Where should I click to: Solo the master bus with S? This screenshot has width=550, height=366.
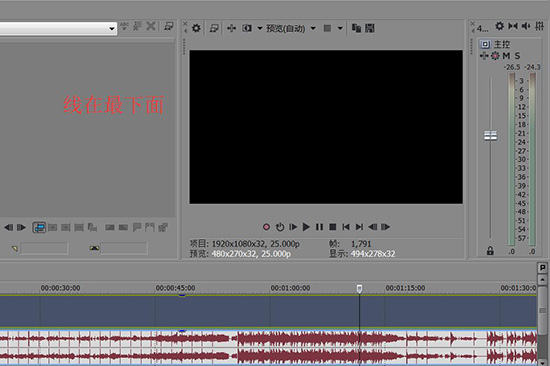click(517, 56)
